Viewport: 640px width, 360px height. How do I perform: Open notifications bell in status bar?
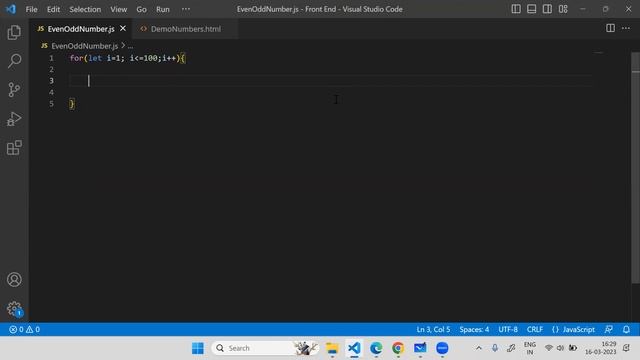pos(626,329)
